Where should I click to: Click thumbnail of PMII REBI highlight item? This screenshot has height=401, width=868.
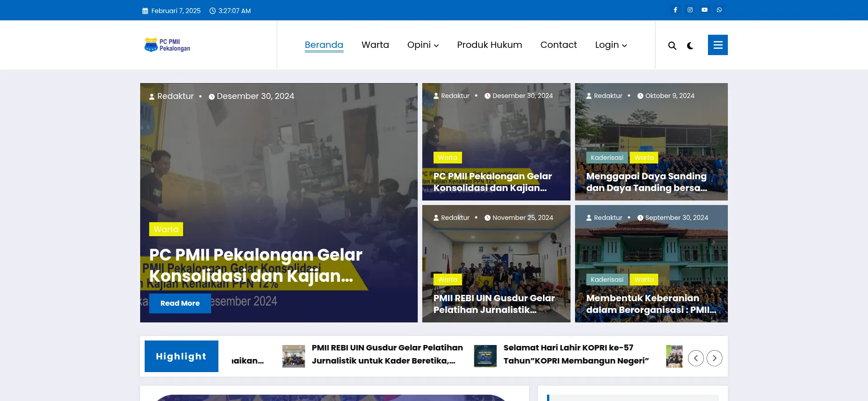pos(294,356)
